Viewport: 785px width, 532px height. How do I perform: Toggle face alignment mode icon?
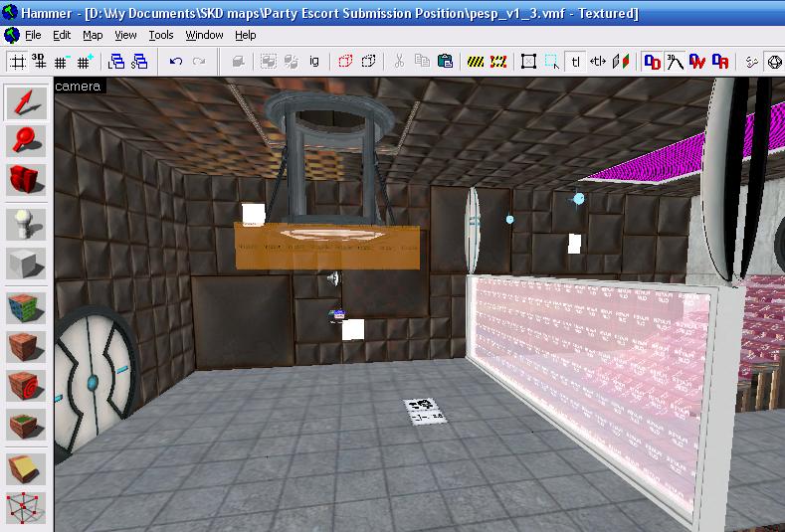(x=621, y=62)
